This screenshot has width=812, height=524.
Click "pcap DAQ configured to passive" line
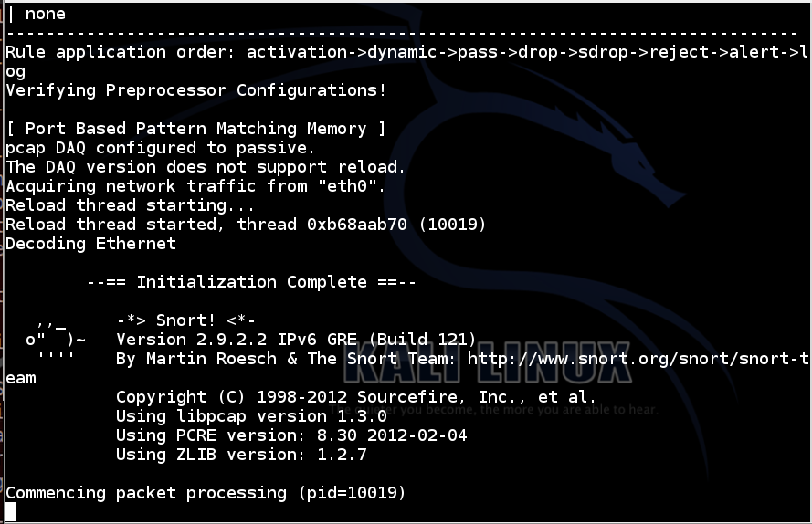pyautogui.click(x=161, y=148)
